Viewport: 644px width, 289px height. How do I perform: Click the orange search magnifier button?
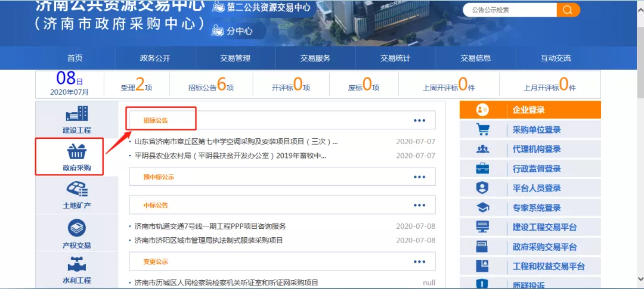click(x=568, y=10)
